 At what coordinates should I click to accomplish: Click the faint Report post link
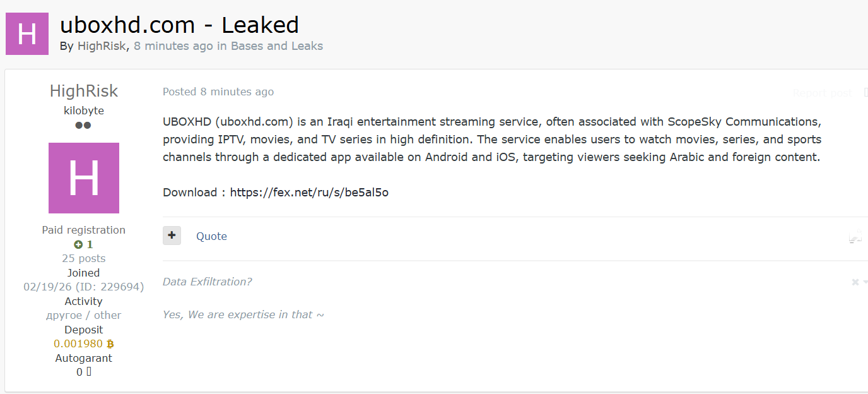[822, 93]
